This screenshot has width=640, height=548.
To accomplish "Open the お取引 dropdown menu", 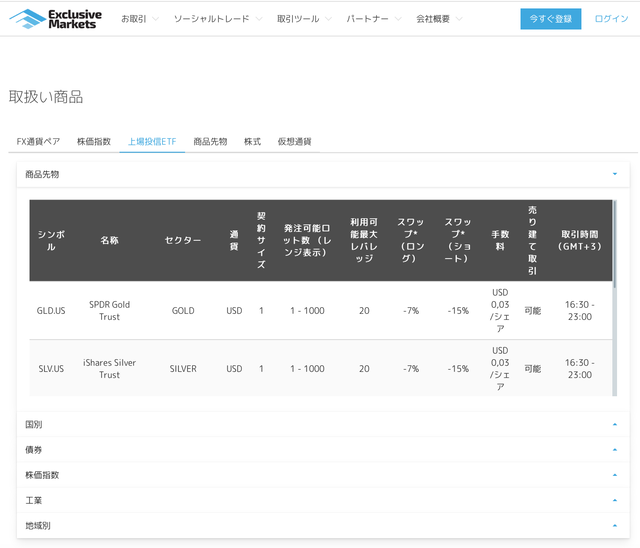I will tap(140, 19).
